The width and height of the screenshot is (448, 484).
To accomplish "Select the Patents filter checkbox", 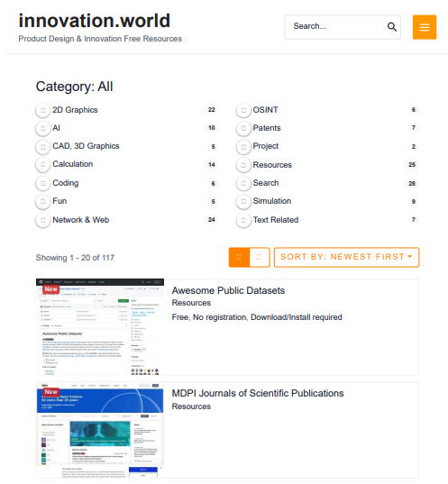I will (x=243, y=128).
